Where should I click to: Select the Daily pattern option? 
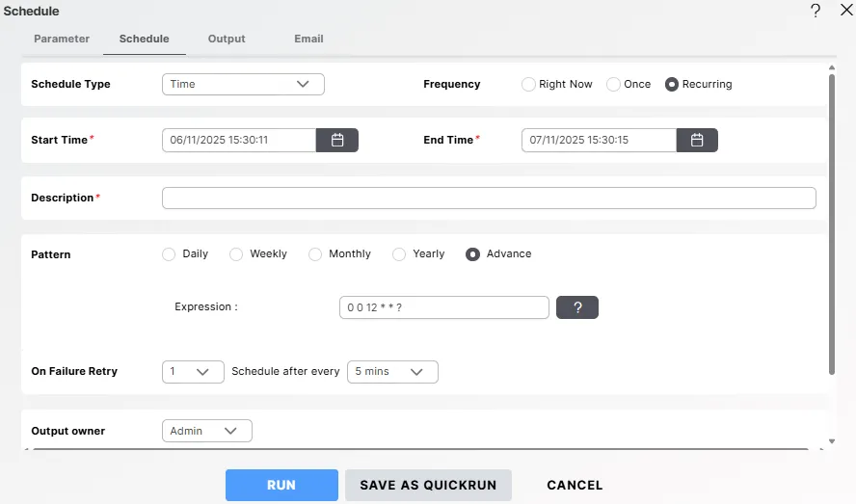point(169,254)
